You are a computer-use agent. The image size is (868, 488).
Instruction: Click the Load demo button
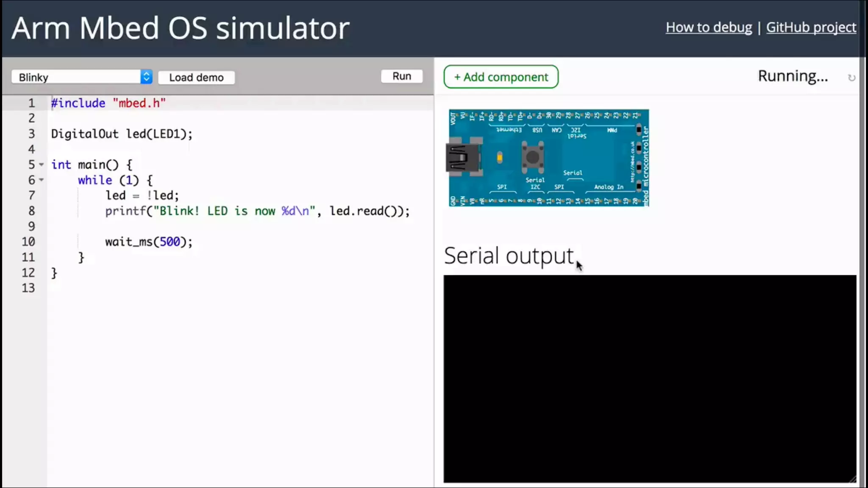196,78
